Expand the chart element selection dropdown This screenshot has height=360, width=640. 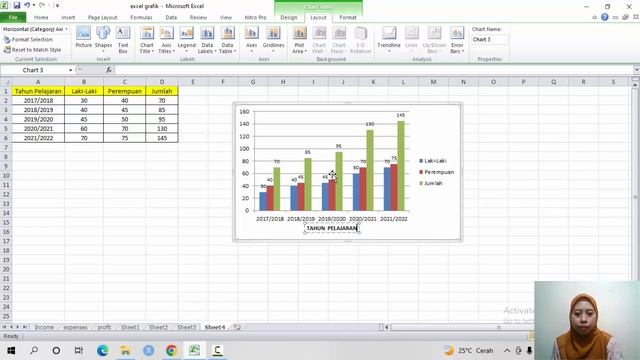pyautogui.click(x=66, y=29)
